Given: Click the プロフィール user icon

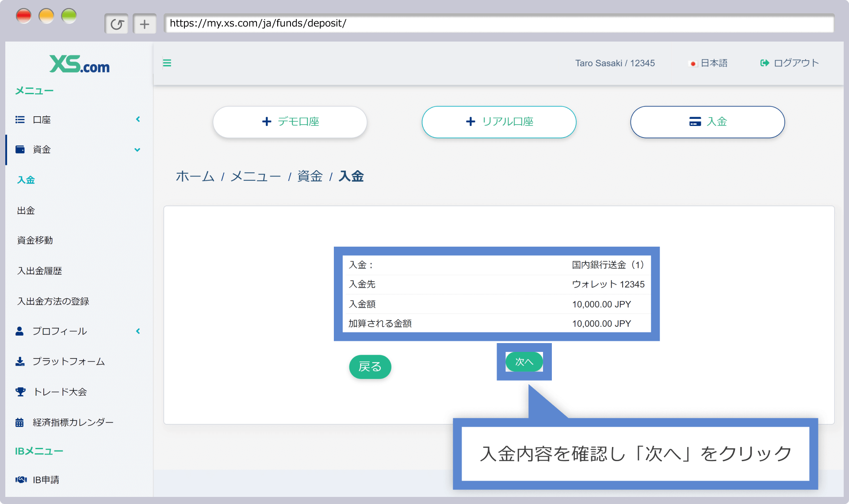Looking at the screenshot, I should 19,331.
